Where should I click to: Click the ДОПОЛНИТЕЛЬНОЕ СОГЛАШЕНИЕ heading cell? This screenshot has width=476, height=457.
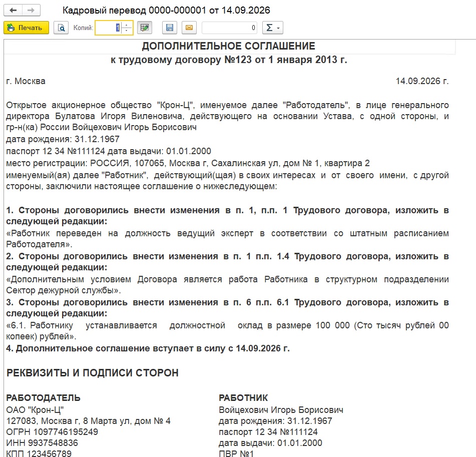(229, 46)
